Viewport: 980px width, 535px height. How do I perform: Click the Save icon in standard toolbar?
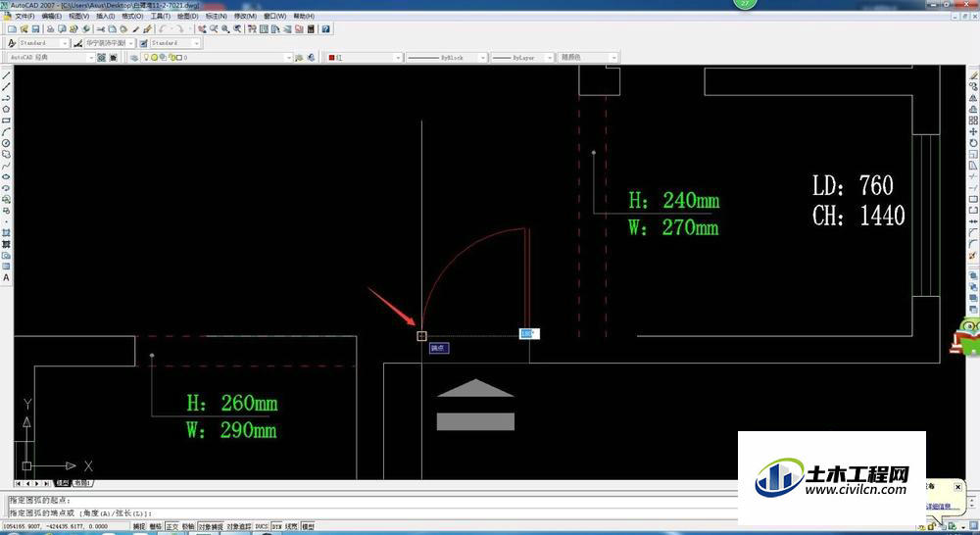tap(35, 28)
